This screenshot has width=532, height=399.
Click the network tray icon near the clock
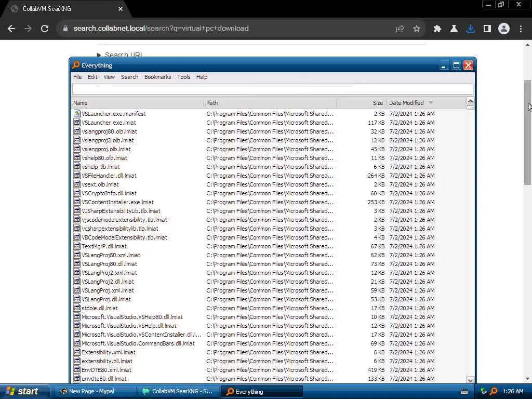pyautogui.click(x=484, y=391)
